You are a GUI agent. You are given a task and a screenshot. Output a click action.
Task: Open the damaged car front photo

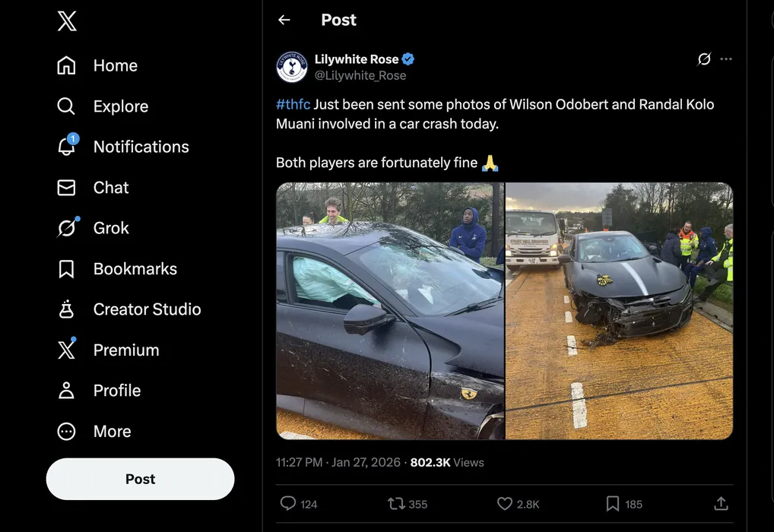(x=619, y=311)
